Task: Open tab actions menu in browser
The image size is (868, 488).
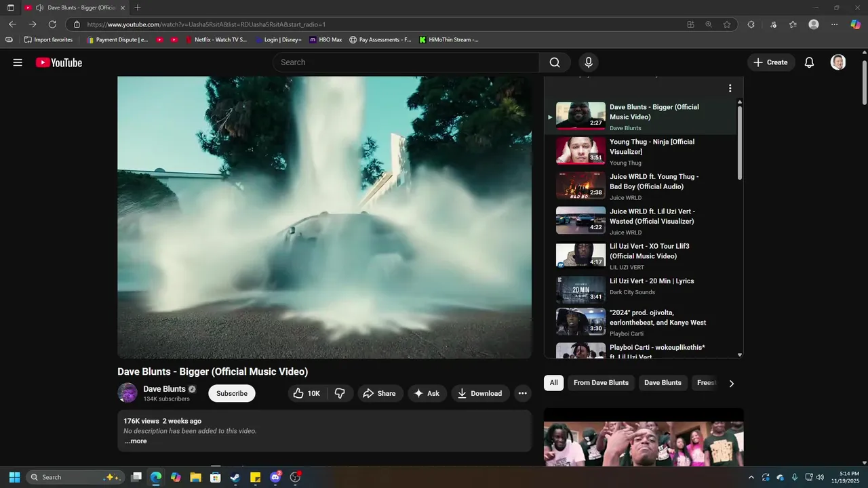Action: 10,7
